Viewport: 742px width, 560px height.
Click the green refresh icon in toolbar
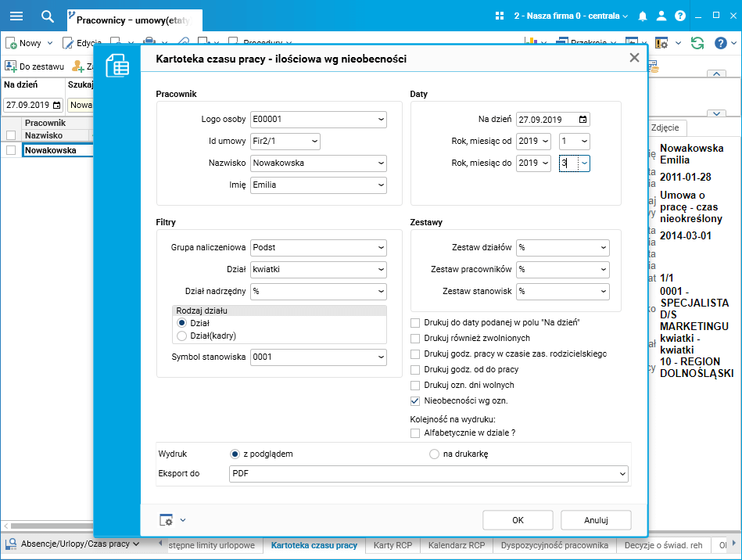coord(697,43)
